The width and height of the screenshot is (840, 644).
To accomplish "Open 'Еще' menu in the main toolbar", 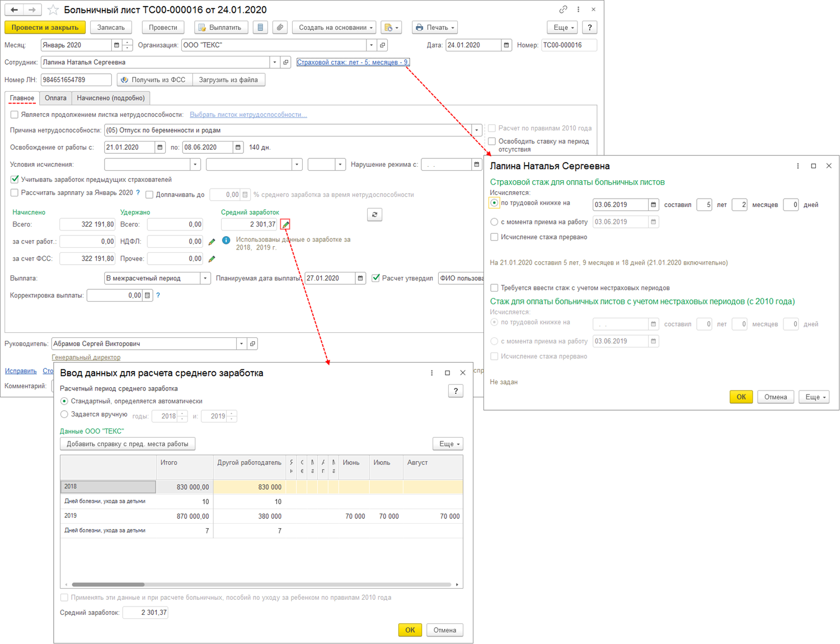I will [x=564, y=27].
